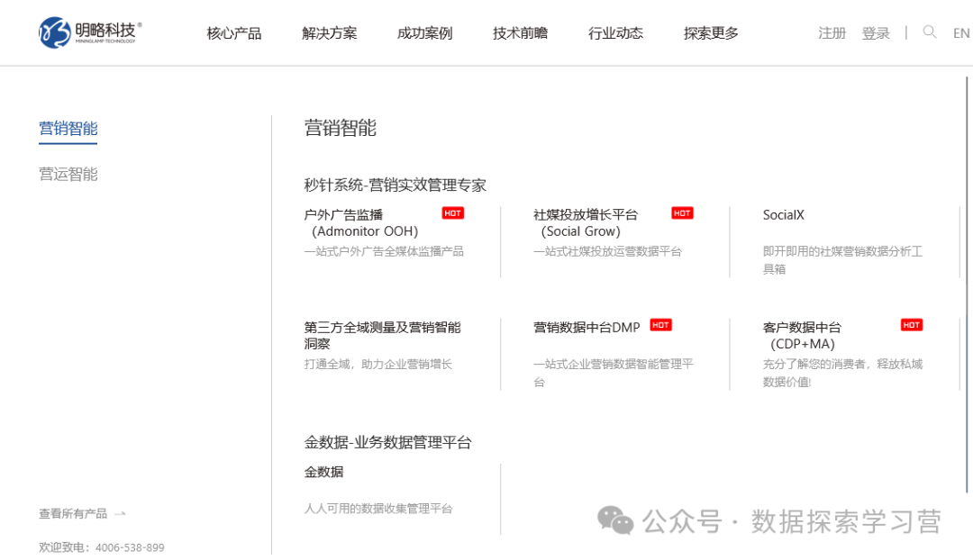Open the 成功案例 menu item
The width and height of the screenshot is (973, 560).
pyautogui.click(x=424, y=33)
